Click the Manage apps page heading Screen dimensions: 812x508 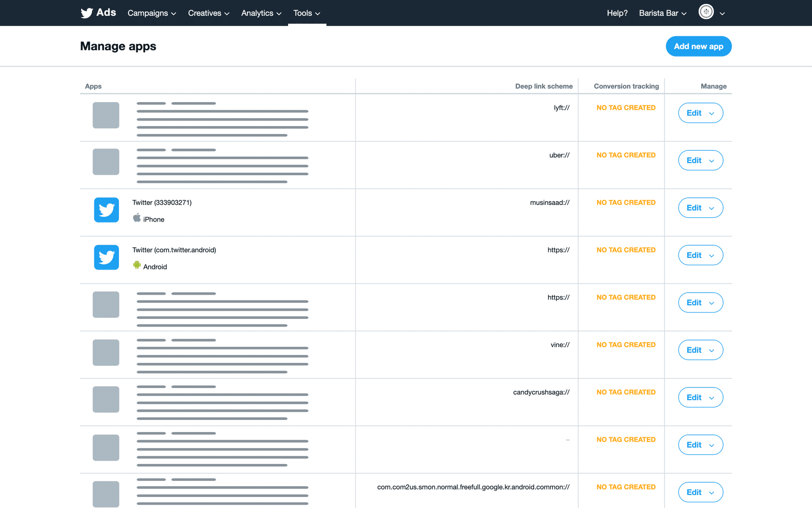pyautogui.click(x=118, y=46)
